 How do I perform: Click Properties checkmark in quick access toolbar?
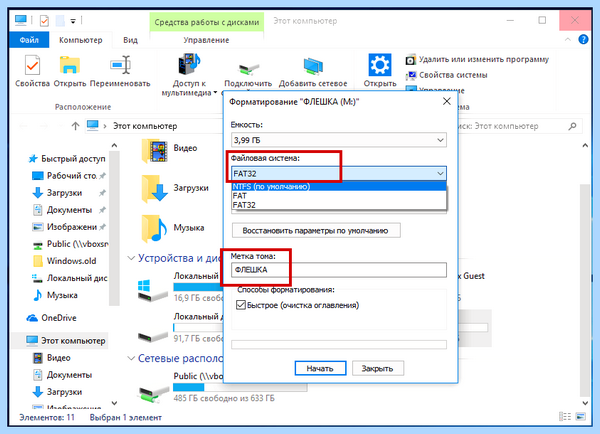(44, 20)
